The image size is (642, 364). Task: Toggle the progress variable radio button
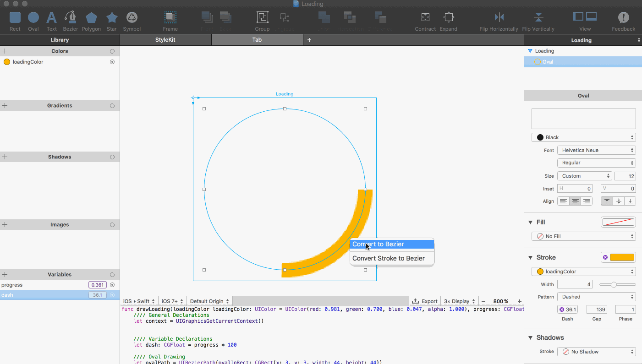tap(112, 285)
